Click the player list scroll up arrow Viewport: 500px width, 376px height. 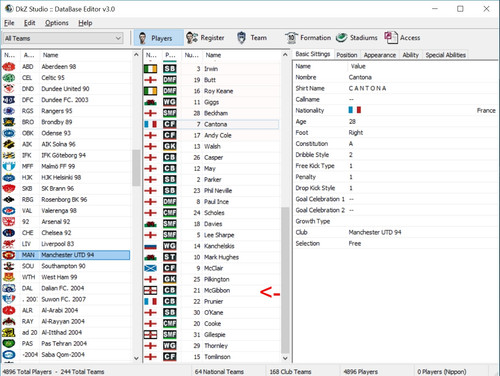285,55
